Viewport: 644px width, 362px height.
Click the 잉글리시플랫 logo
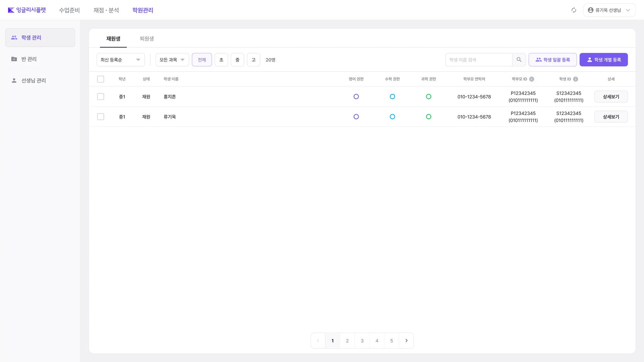(x=27, y=10)
